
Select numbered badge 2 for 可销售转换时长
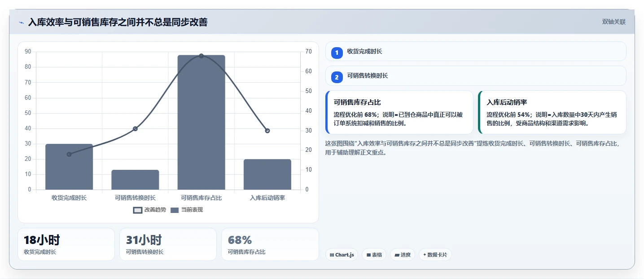click(337, 77)
